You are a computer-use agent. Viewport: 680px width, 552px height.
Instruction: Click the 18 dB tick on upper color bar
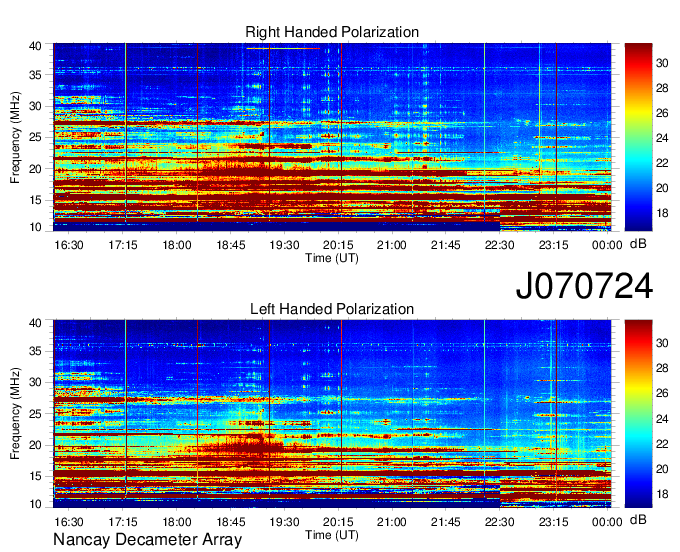tap(662, 213)
